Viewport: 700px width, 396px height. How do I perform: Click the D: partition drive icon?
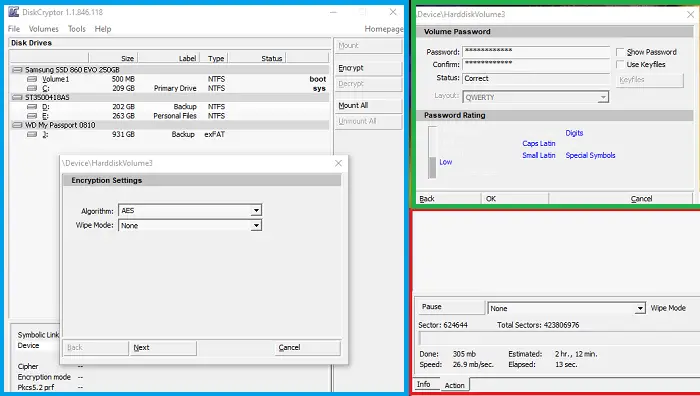coord(32,107)
